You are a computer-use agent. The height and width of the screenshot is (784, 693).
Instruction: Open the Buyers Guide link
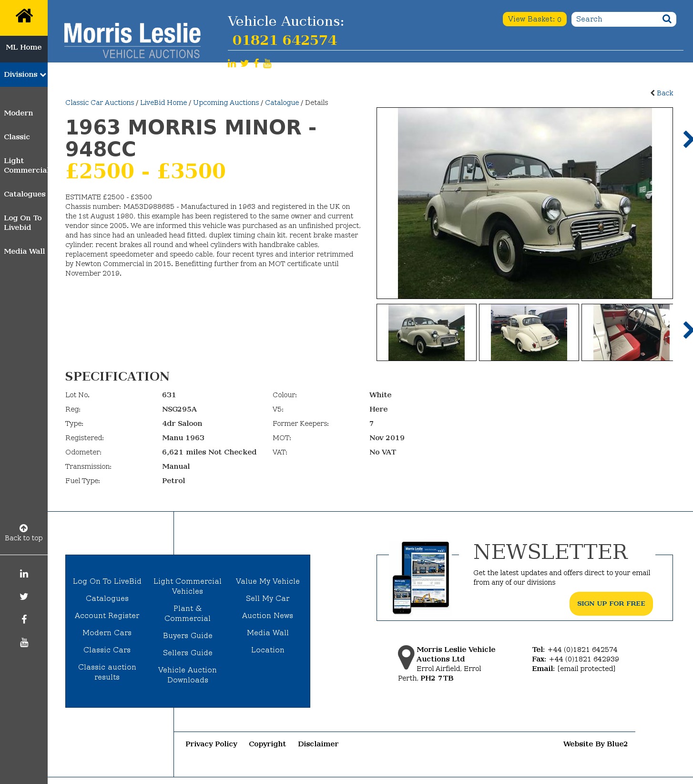tap(188, 636)
